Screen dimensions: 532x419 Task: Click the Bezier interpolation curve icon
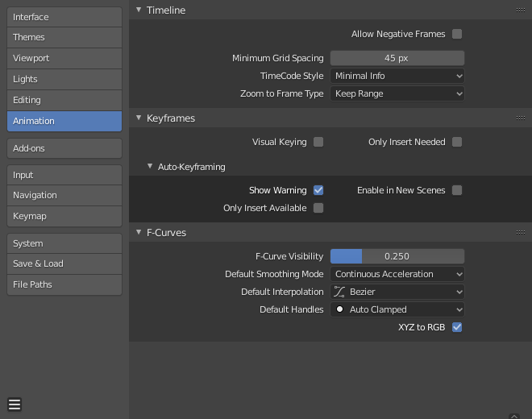[x=339, y=292]
